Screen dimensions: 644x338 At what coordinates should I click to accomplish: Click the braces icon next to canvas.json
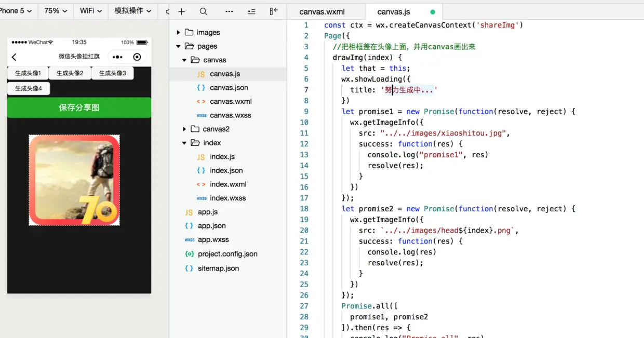click(x=201, y=88)
